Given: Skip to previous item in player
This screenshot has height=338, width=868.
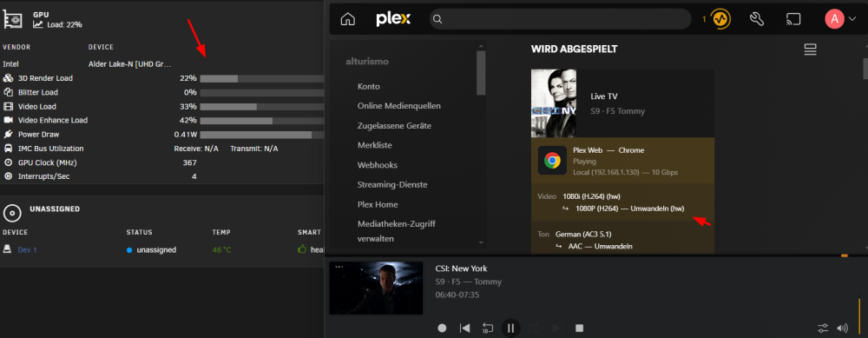Looking at the screenshot, I should pyautogui.click(x=464, y=328).
